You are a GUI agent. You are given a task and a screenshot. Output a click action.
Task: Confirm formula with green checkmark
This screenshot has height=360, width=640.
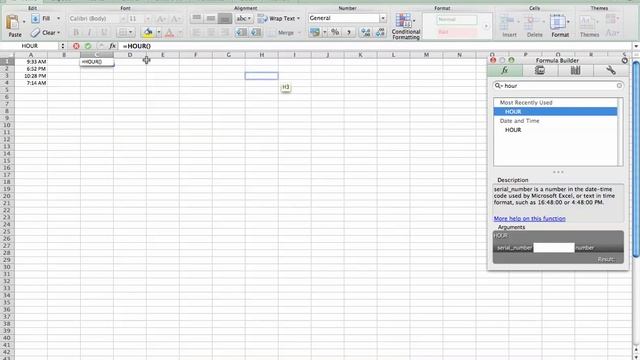[88, 46]
